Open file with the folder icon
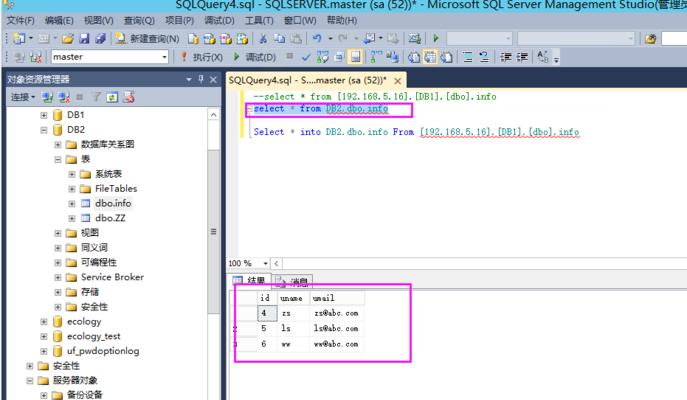 (67, 39)
